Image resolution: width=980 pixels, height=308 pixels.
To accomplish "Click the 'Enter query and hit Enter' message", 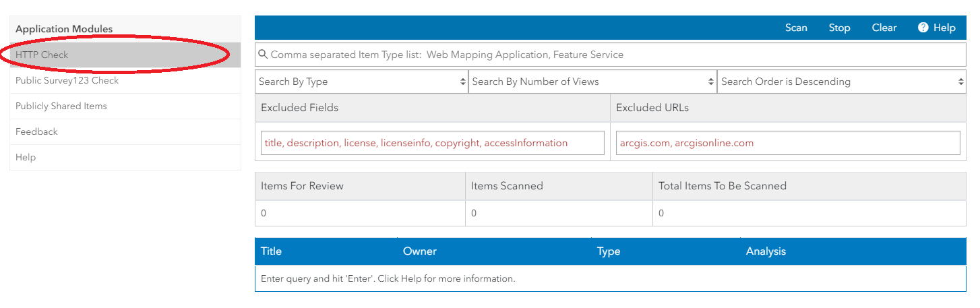I will click(x=388, y=278).
